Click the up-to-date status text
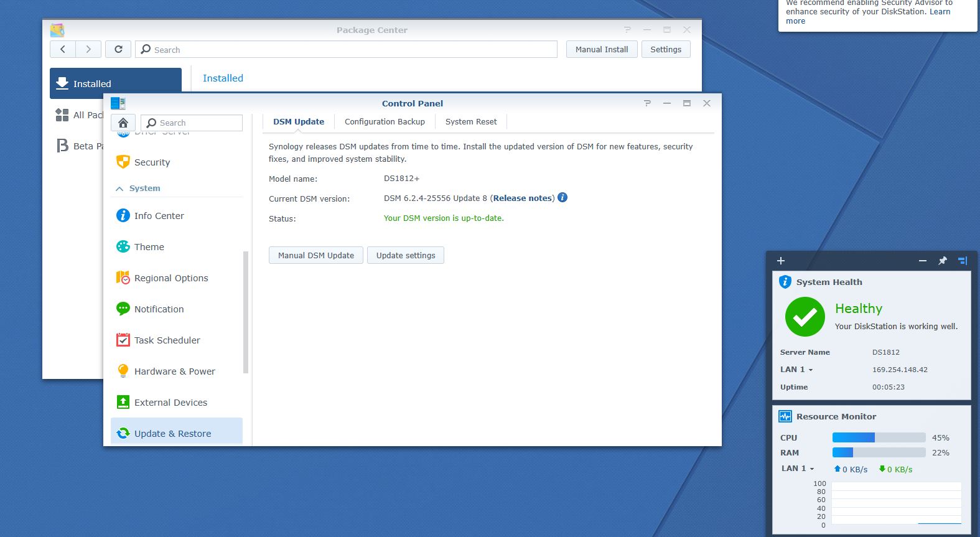 [x=444, y=218]
